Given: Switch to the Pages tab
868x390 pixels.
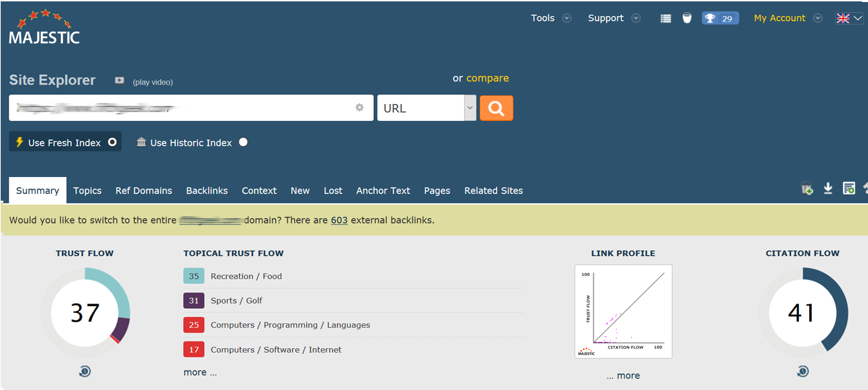Looking at the screenshot, I should (x=437, y=191).
